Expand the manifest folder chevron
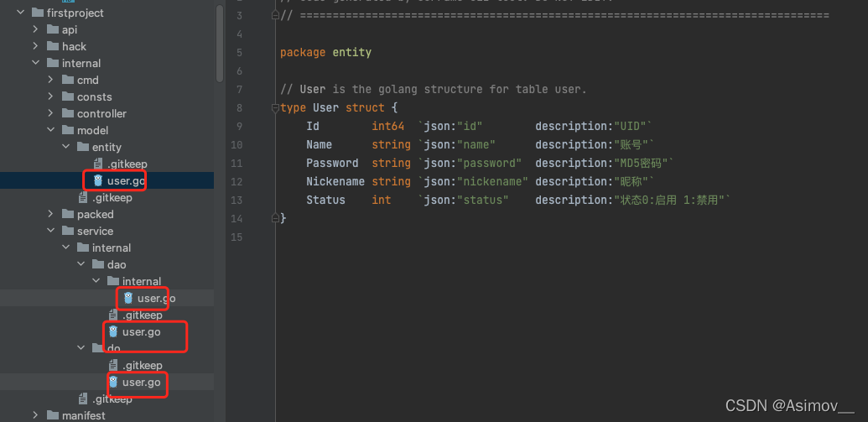Viewport: 868px width, 422px height. [x=36, y=414]
